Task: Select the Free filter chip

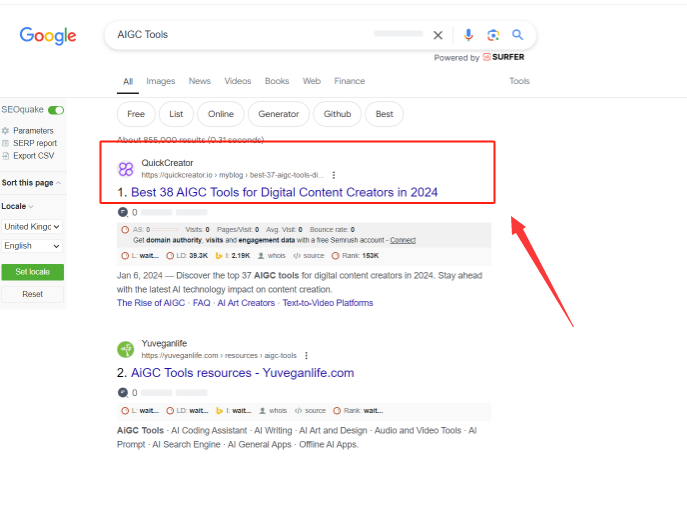Action: click(x=136, y=114)
